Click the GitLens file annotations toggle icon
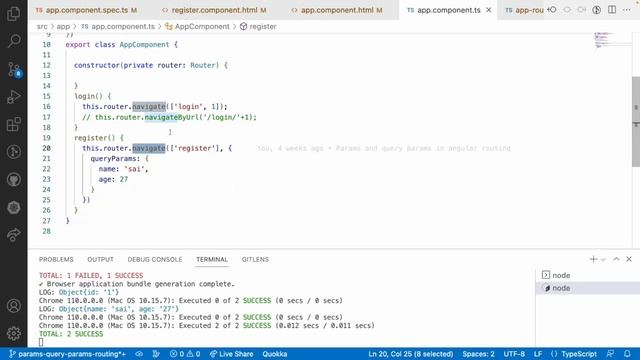Image resolution: width=640 pixels, height=360 pixels. (596, 10)
